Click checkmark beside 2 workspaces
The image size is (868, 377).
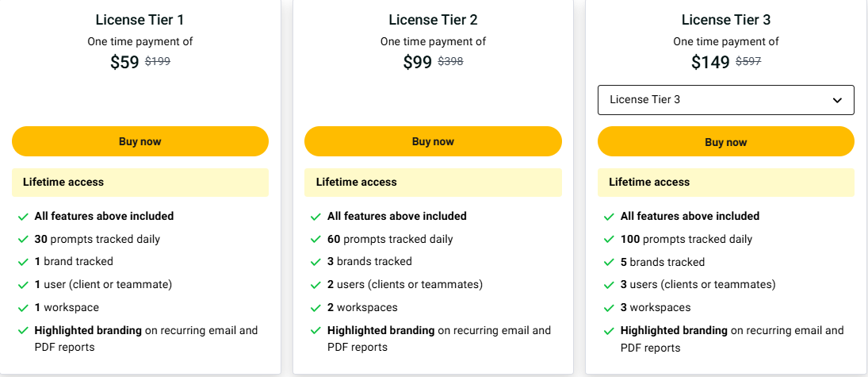(316, 308)
